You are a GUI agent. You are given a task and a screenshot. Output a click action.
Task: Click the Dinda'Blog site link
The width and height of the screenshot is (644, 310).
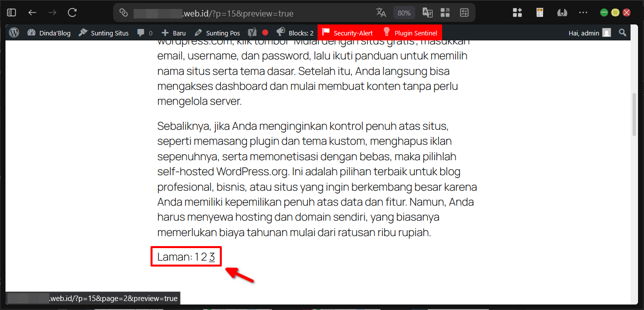point(50,32)
